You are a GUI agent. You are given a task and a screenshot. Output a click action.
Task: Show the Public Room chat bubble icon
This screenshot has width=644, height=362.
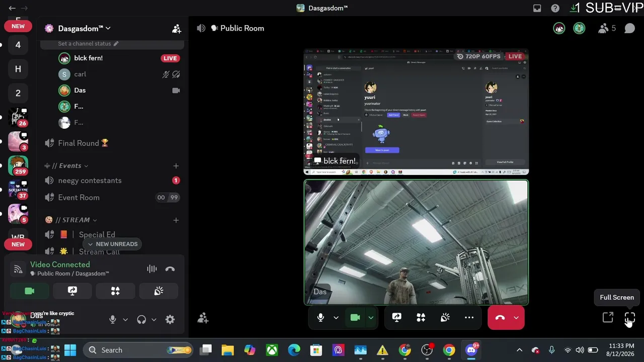pos(629,28)
